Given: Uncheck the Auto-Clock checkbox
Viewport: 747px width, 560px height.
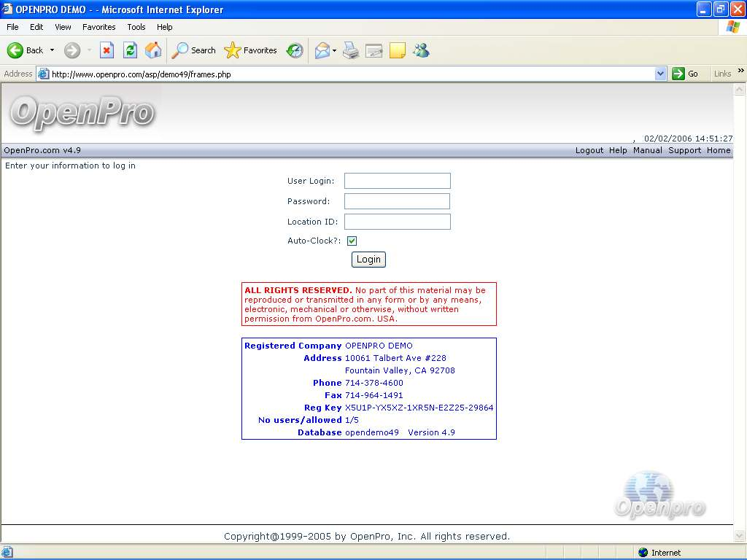Looking at the screenshot, I should tap(352, 241).
